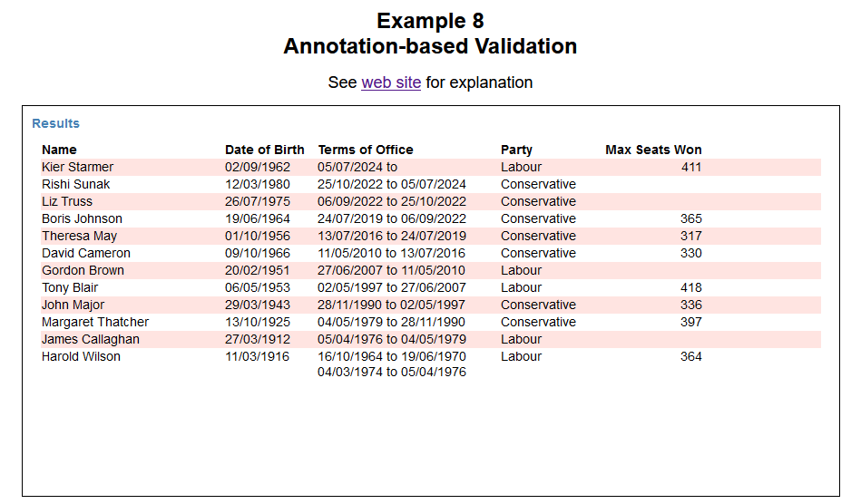The height and width of the screenshot is (504, 861).
Task: Select the Kier Starmer name cell
Action: pyautogui.click(x=77, y=167)
